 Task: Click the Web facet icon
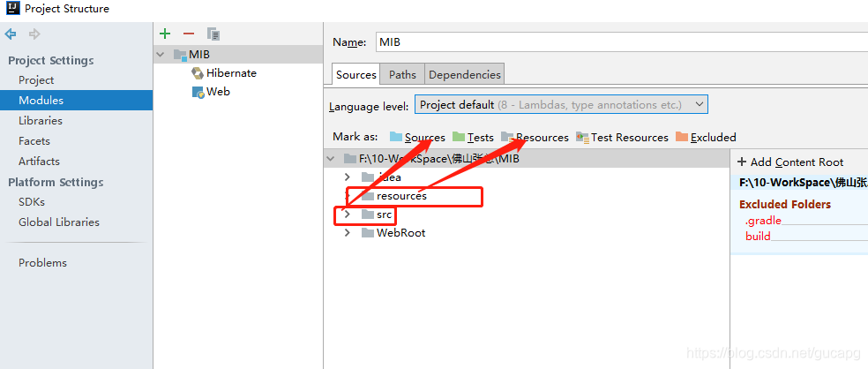click(198, 92)
